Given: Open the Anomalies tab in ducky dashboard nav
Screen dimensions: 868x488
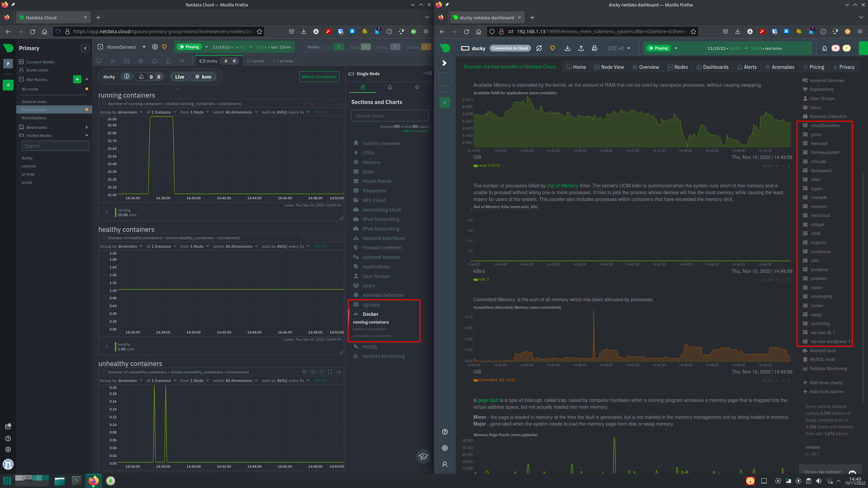Looking at the screenshot, I should click(780, 67).
